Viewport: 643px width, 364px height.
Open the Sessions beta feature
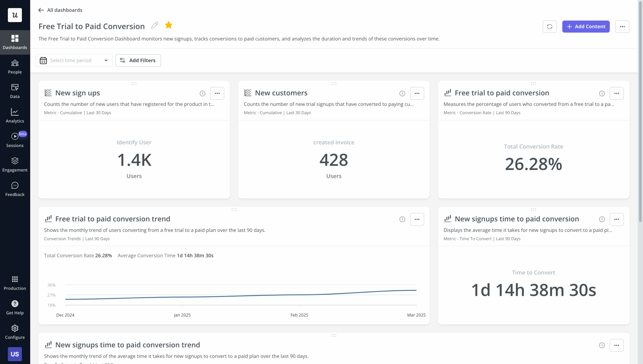15,140
